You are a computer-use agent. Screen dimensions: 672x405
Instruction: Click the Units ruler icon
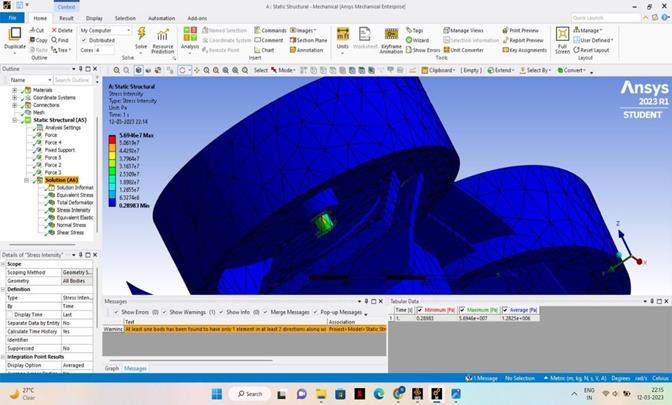pyautogui.click(x=343, y=34)
